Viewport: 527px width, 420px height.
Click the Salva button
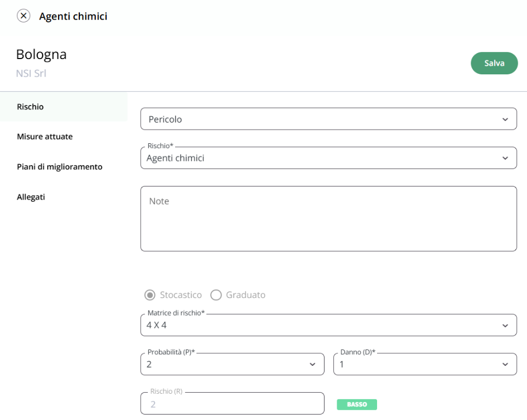pyautogui.click(x=494, y=63)
